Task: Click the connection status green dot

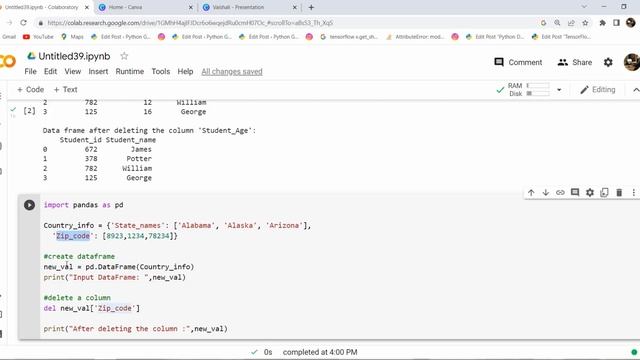Action: (x=634, y=352)
